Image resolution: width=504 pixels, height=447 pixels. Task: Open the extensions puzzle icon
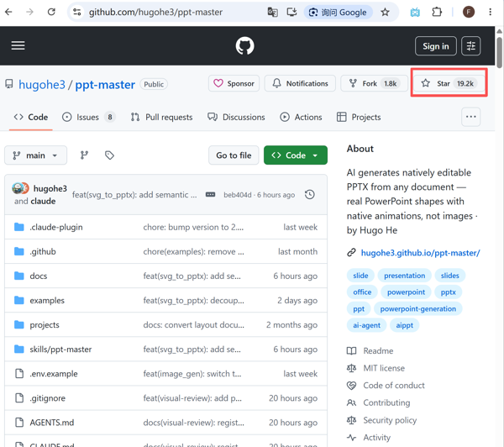(437, 13)
